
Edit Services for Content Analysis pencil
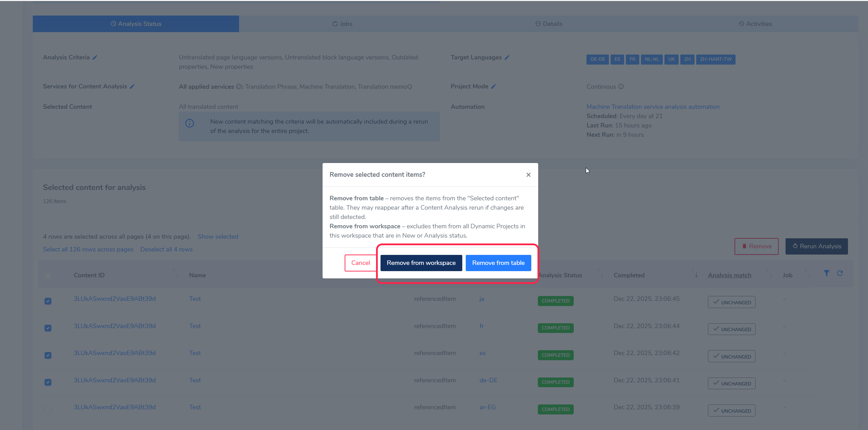132,87
